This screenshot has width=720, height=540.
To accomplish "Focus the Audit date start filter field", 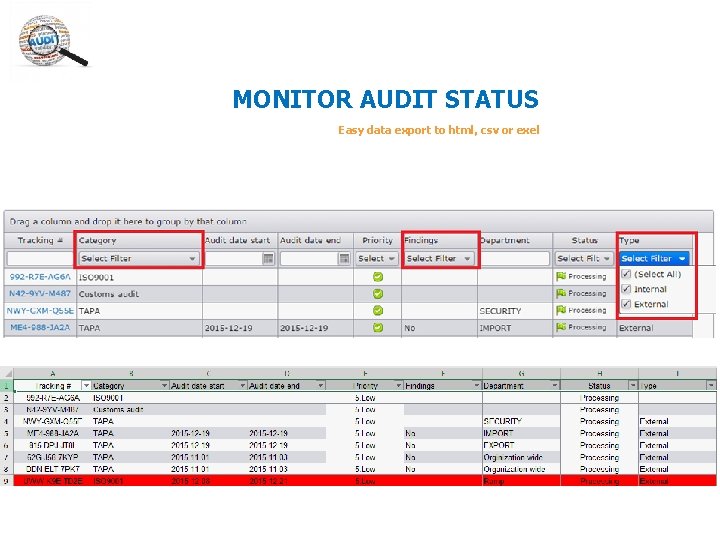I will (234, 259).
